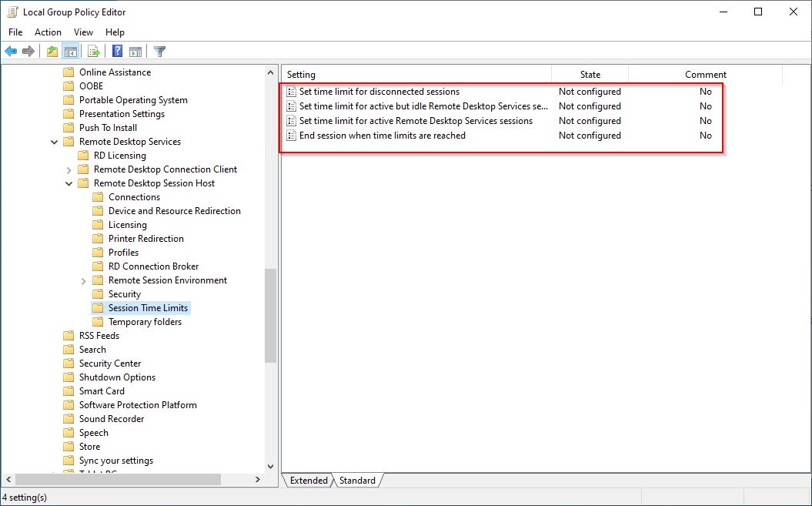This screenshot has width=812, height=506.
Task: Collapse the Remote Desktop Services node
Action: pyautogui.click(x=55, y=142)
